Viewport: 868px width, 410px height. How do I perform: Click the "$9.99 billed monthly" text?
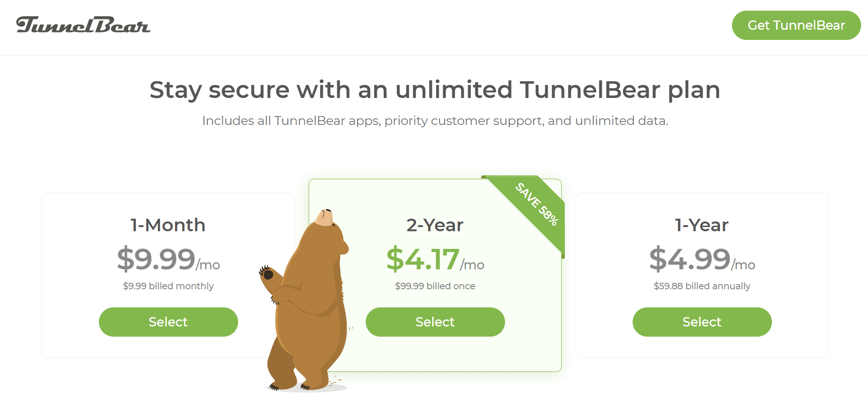(x=168, y=286)
